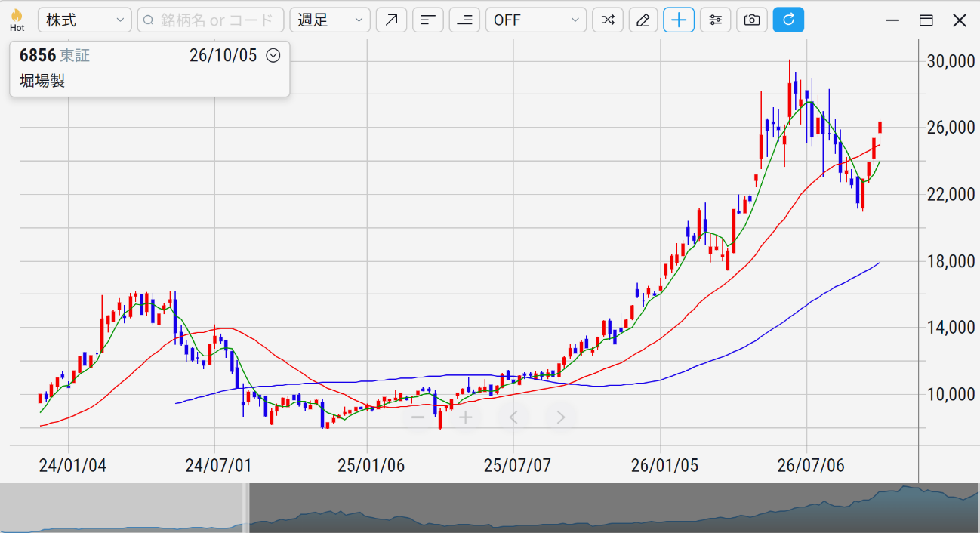Click the right-aligned lines toolbar icon
The width and height of the screenshot is (980, 533).
464,20
